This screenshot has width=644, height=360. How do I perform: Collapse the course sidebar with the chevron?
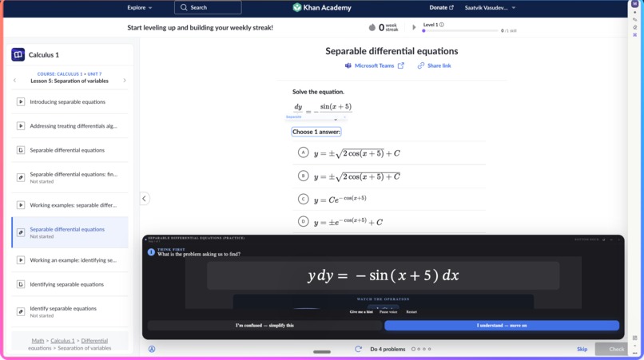click(x=144, y=199)
